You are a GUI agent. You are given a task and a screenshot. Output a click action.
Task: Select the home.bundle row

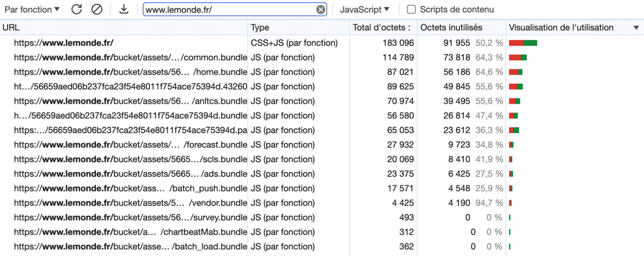pos(322,72)
